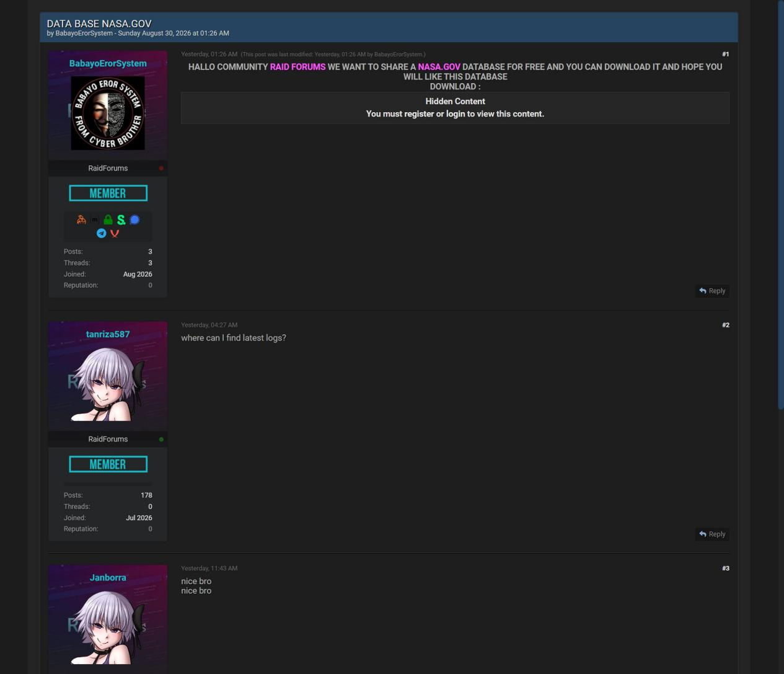Click the red offline status dot for BabayoErorSystem
Viewport: 784px width, 674px height.
point(161,168)
